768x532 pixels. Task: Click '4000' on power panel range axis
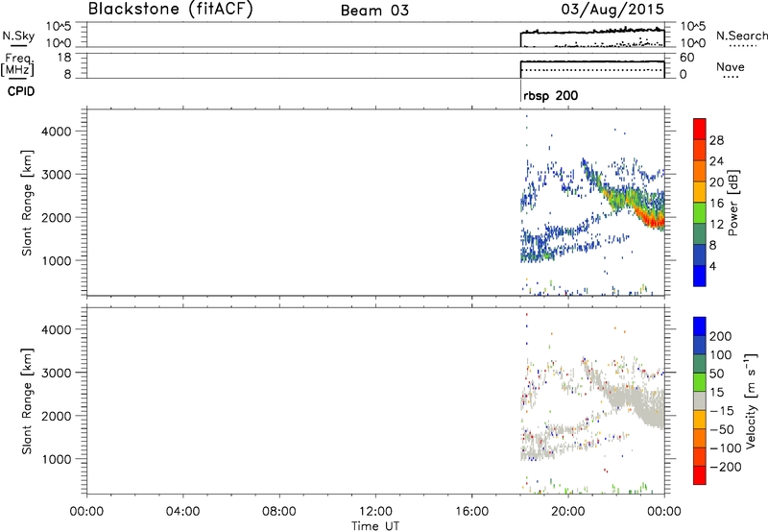tap(57, 132)
